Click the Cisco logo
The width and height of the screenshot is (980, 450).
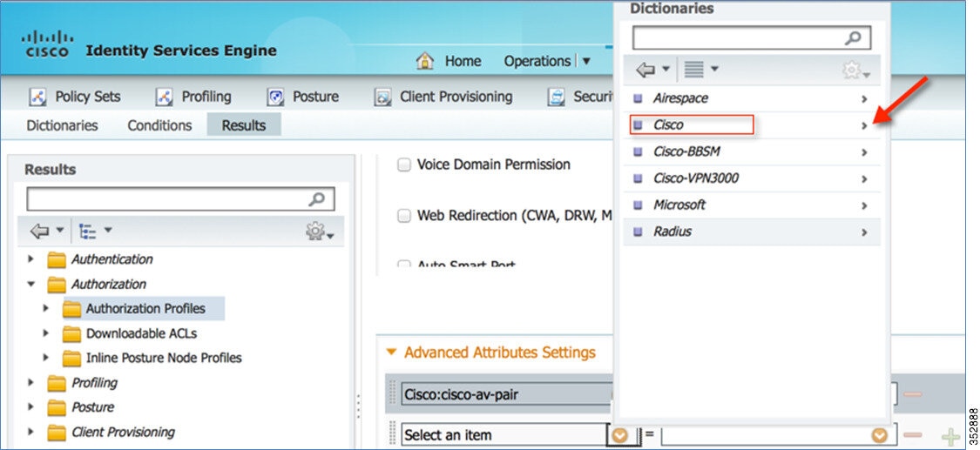47,44
